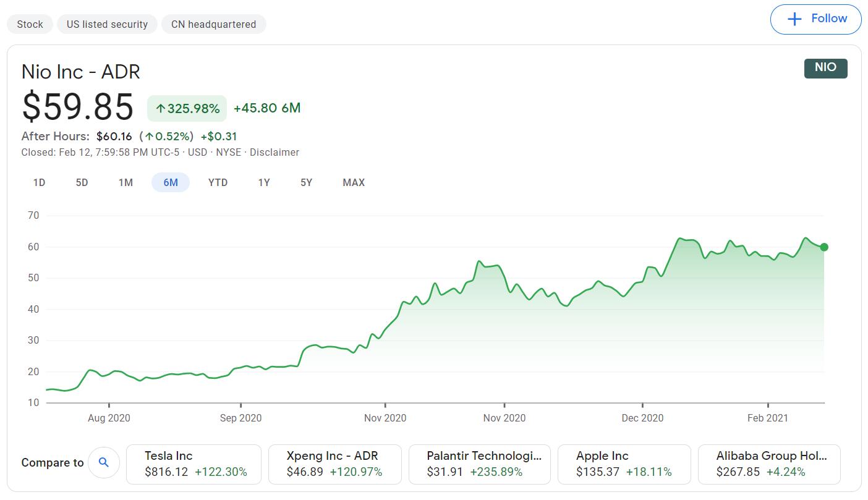Select the CN headquartered chip
The image size is (868, 500).
(x=213, y=24)
